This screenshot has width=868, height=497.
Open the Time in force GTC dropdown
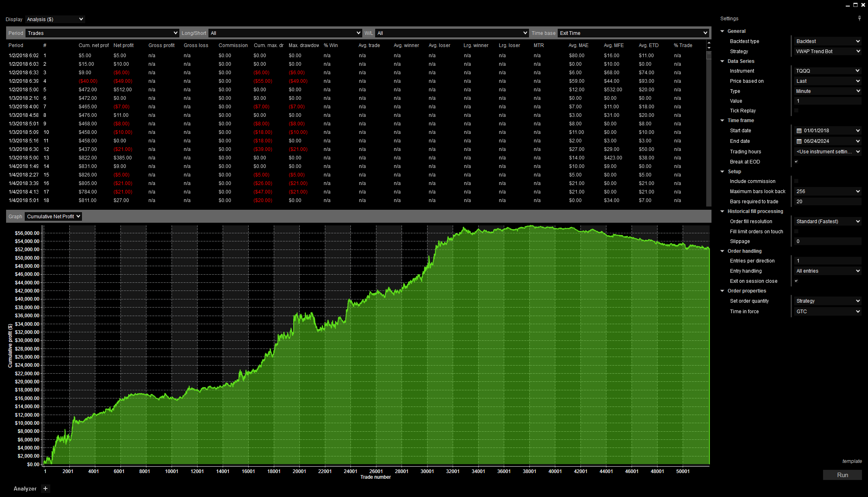point(827,311)
